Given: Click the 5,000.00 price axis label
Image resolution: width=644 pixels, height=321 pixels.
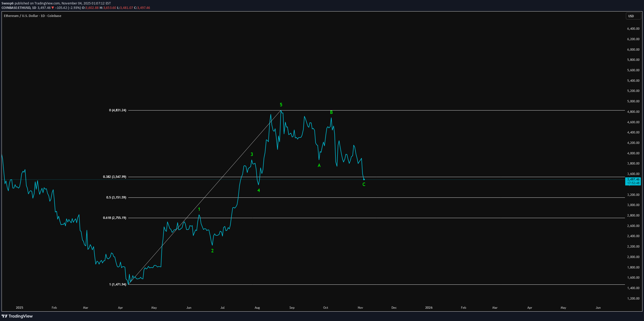Looking at the screenshot, I should 633,101.
